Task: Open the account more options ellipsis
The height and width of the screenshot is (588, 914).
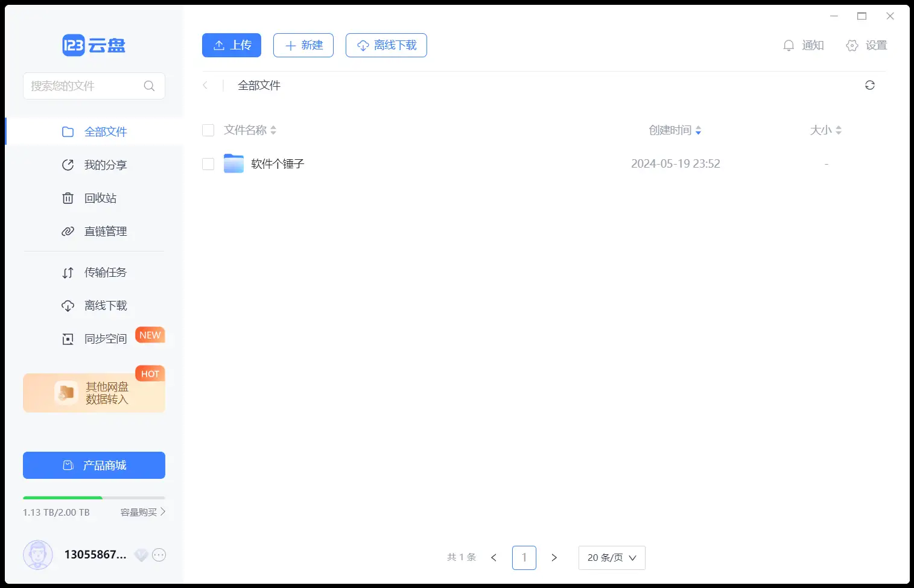Action: click(x=159, y=555)
